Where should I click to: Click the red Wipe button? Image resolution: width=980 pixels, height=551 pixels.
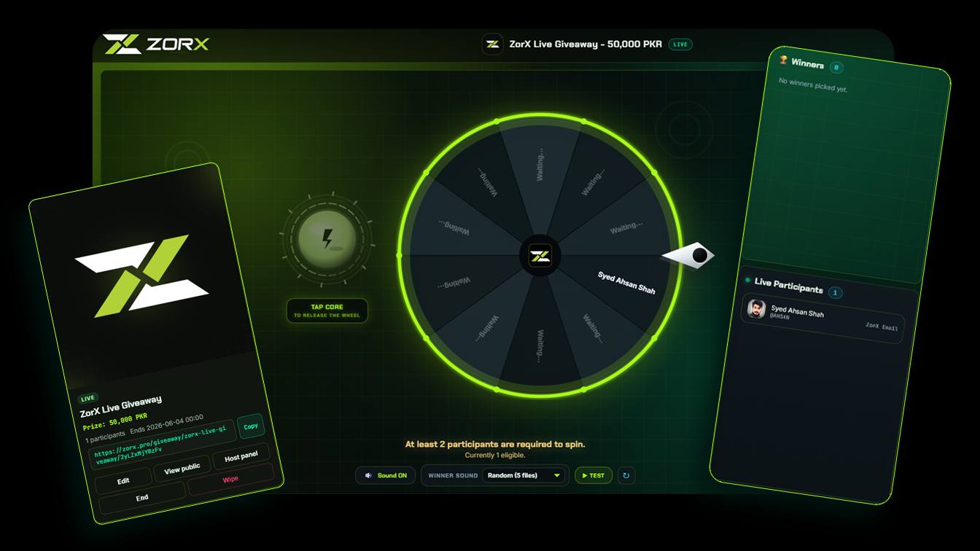[230, 480]
